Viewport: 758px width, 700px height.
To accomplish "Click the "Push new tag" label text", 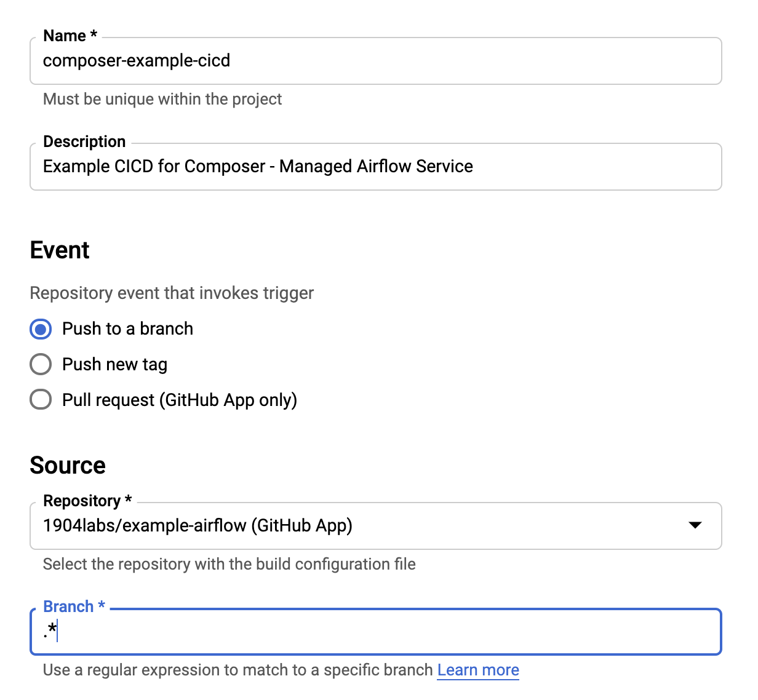I will point(114,365).
